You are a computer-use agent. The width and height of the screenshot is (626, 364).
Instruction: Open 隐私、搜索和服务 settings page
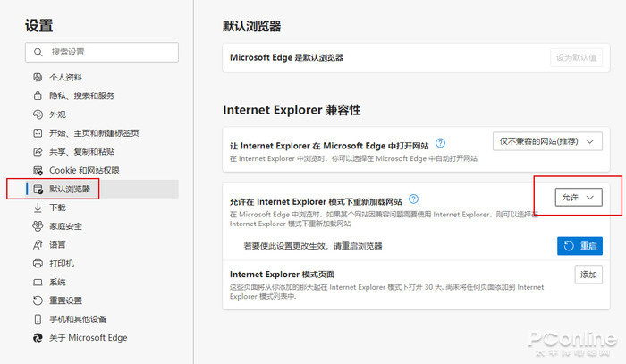(82, 96)
